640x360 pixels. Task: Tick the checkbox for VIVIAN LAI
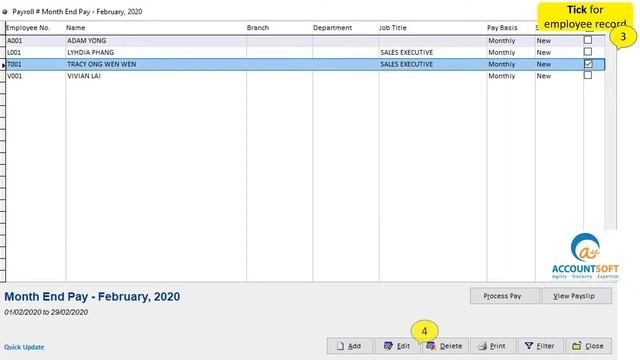(588, 75)
